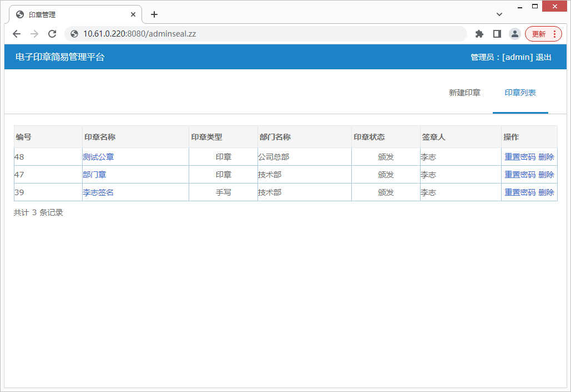Click the address bar URL field
Image resolution: width=571 pixels, height=392 pixels.
266,34
